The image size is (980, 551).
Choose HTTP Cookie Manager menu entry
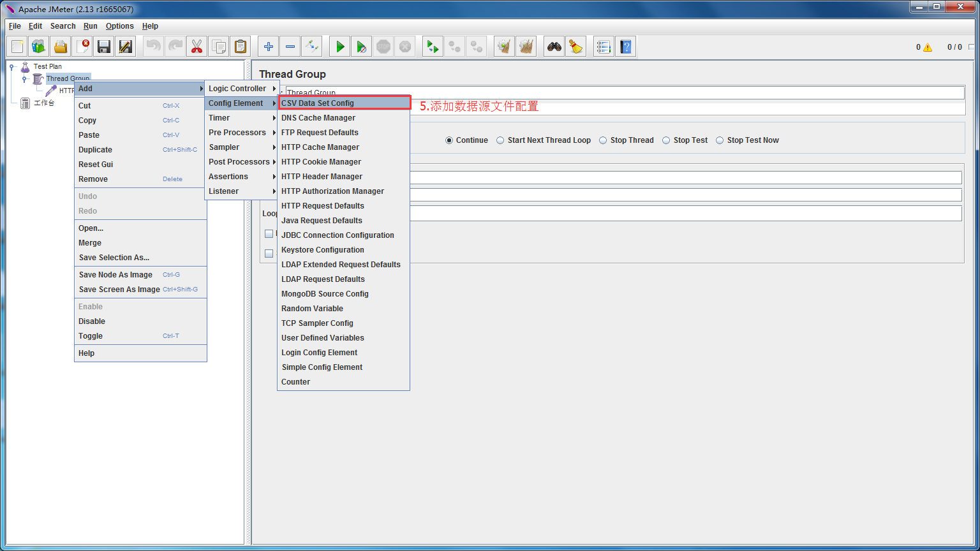tap(344, 162)
